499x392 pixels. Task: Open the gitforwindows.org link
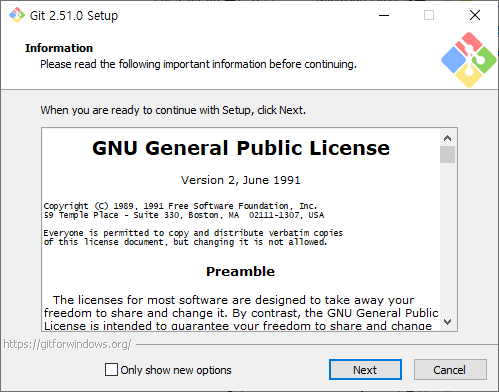pos(67,344)
